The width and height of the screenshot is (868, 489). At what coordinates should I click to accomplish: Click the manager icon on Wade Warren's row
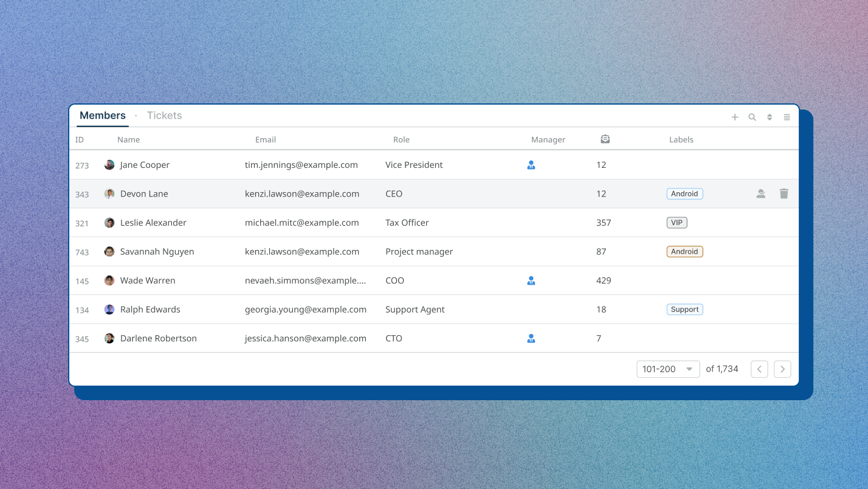[531, 280]
